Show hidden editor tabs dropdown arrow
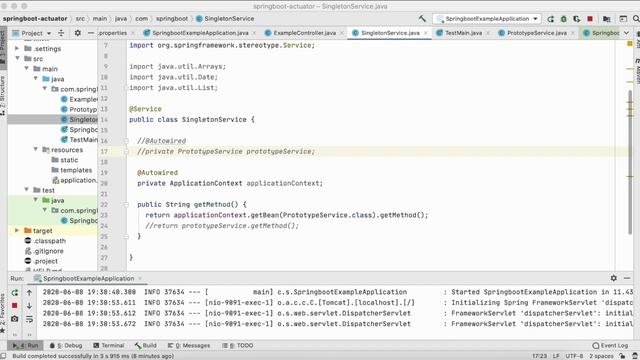640x360 pixels. pos(627,33)
